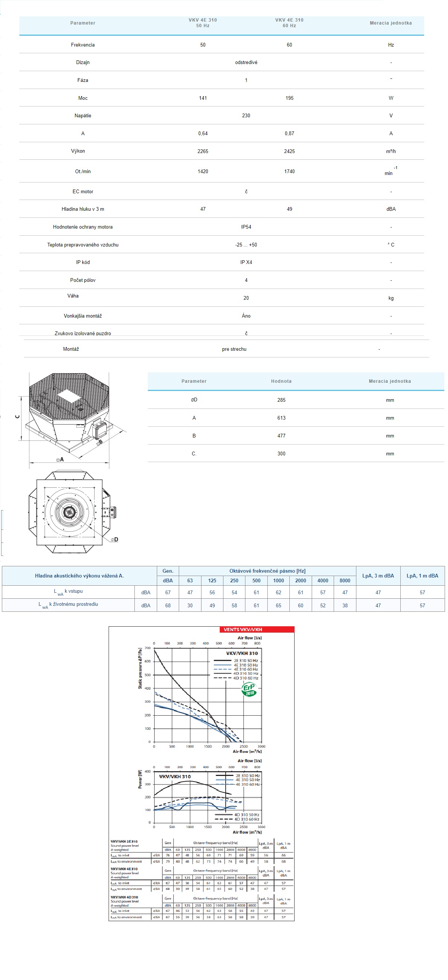Click the 'pre strechu' mounting value
Viewport: 448px width, 980px height.
[x=234, y=349]
